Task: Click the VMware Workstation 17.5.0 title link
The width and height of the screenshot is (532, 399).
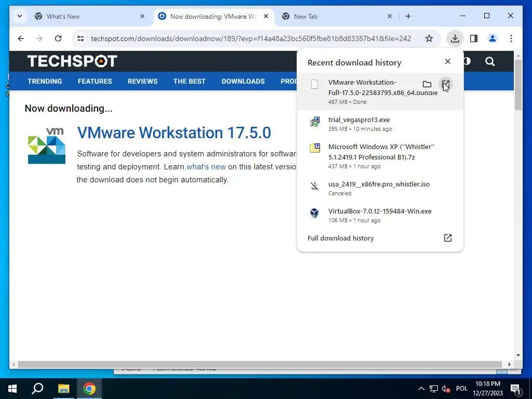Action: point(174,132)
